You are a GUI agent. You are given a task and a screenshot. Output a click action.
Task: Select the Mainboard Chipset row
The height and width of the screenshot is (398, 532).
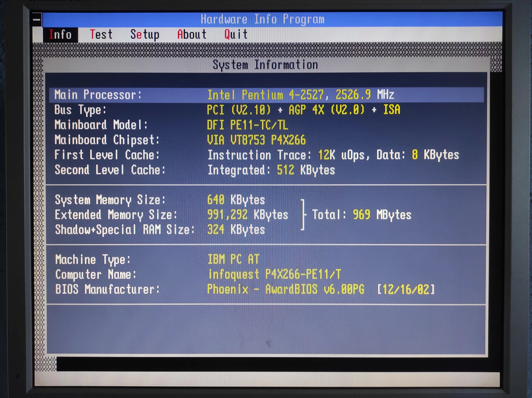[x=267, y=140]
